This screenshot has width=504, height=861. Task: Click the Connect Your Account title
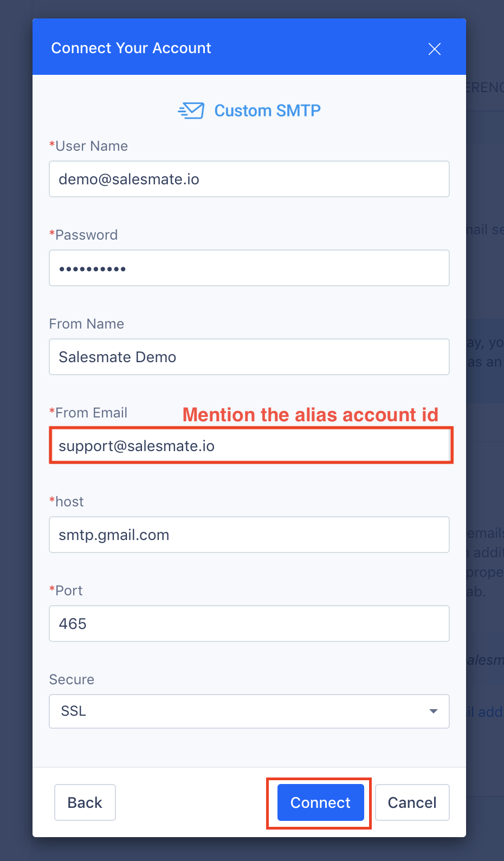click(x=131, y=48)
